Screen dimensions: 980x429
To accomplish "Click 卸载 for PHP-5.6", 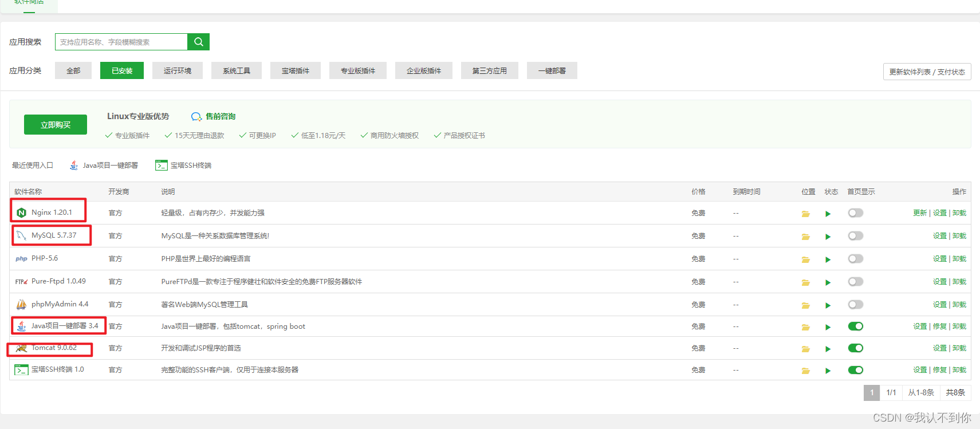I will (x=959, y=258).
